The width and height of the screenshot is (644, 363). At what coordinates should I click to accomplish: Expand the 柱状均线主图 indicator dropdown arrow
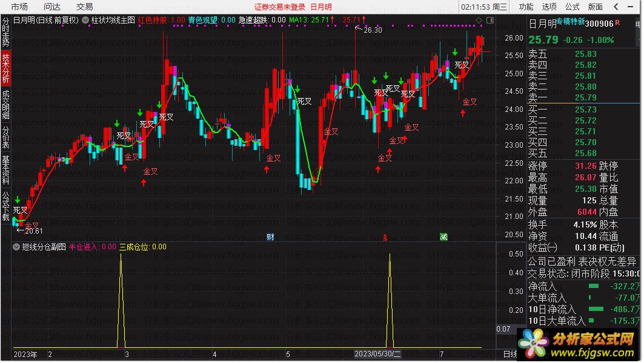point(85,20)
